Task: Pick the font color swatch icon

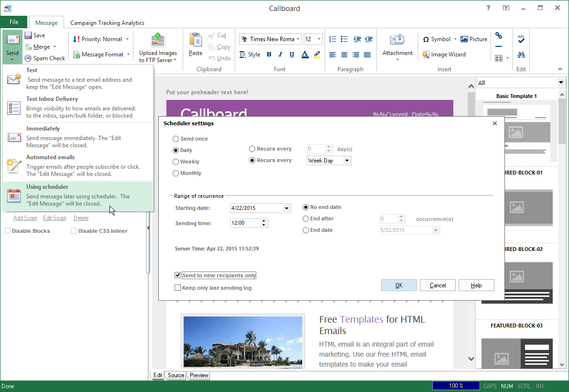Action: coord(305,54)
